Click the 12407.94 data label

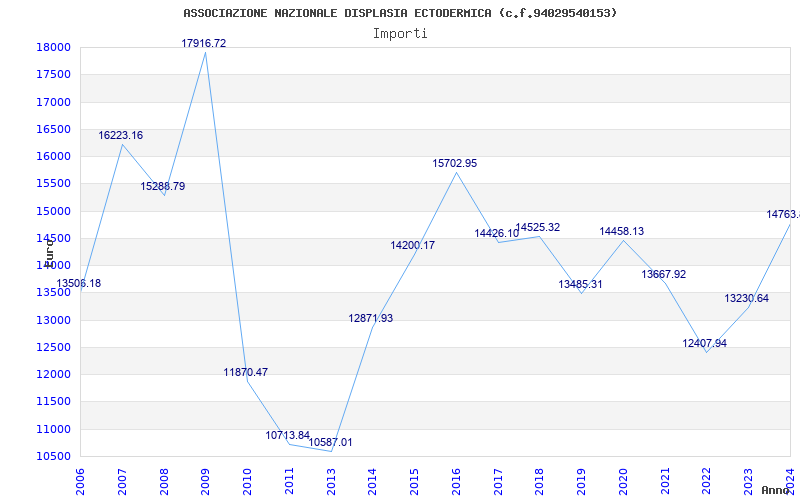704,343
